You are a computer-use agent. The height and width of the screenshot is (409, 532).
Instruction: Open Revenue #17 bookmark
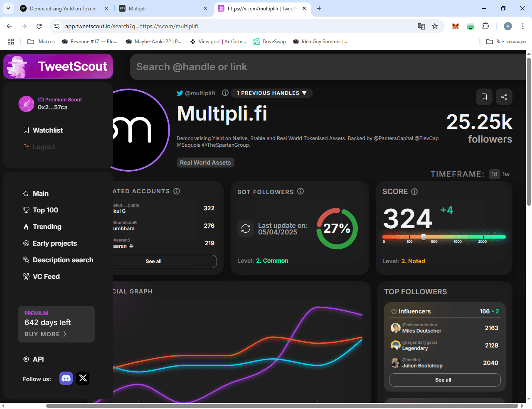coord(89,42)
